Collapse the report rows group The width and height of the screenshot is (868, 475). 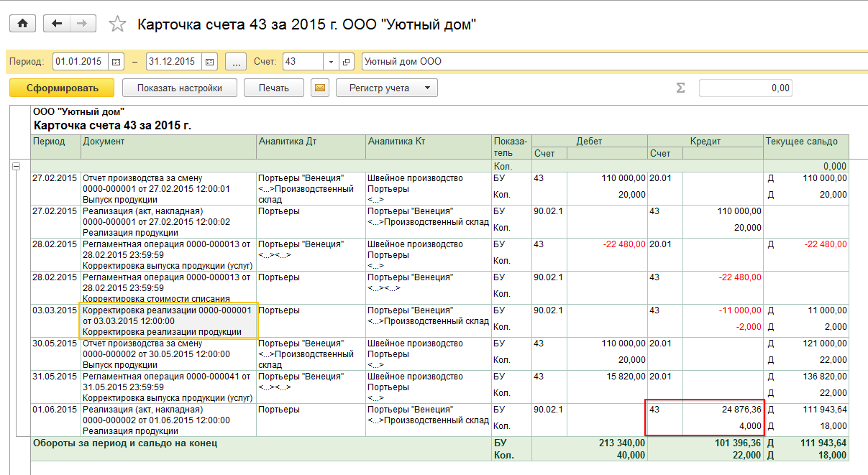[17, 166]
